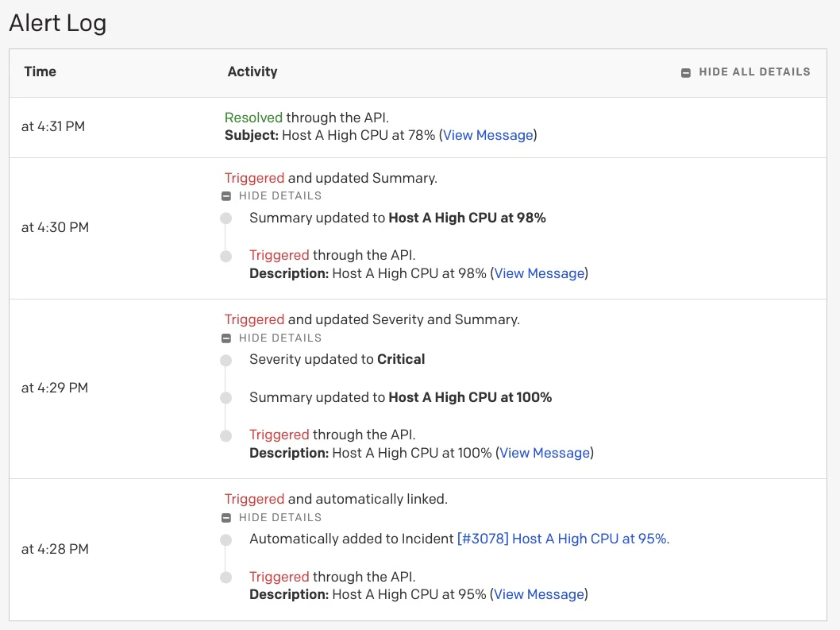Image resolution: width=840 pixels, height=630 pixels.
Task: Click 'Triggered and updated Severity and Summary.' heading
Action: [372, 319]
